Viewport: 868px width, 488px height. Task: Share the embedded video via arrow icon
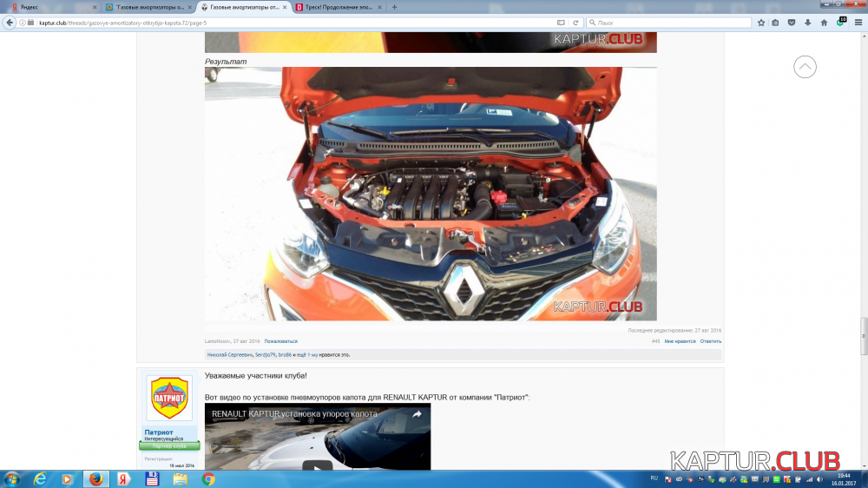[417, 414]
